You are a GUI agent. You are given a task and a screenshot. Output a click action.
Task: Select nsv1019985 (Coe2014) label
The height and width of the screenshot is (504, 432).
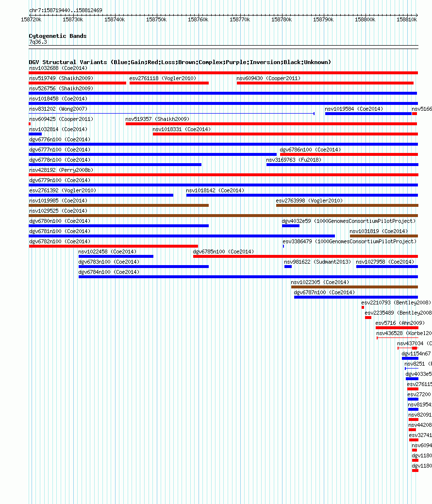click(58, 201)
